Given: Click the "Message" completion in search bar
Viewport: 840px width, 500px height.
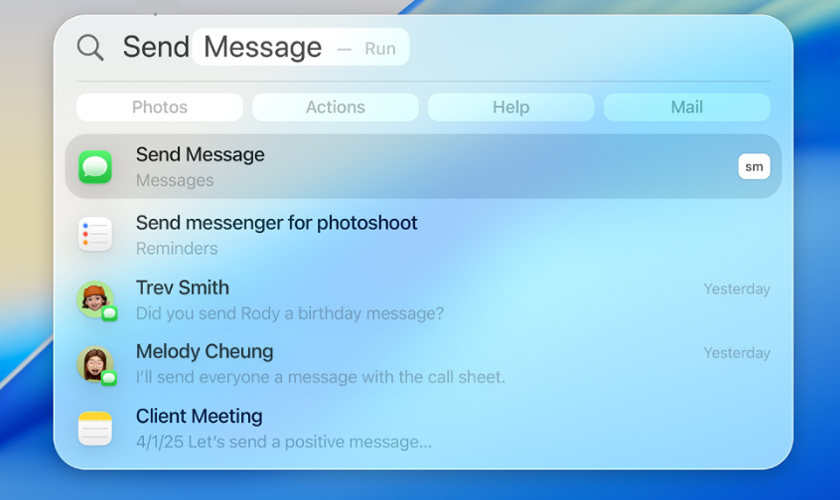Looking at the screenshot, I should pos(262,47).
